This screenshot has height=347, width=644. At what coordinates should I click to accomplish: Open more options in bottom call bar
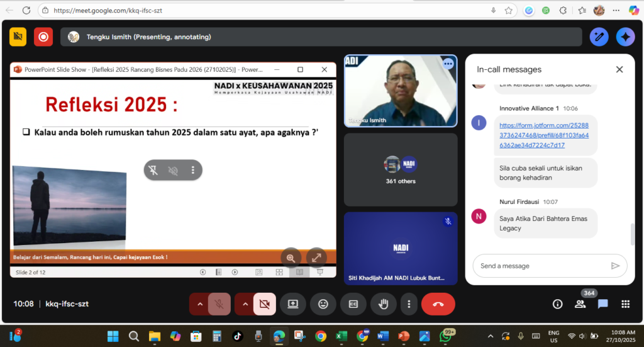click(409, 304)
